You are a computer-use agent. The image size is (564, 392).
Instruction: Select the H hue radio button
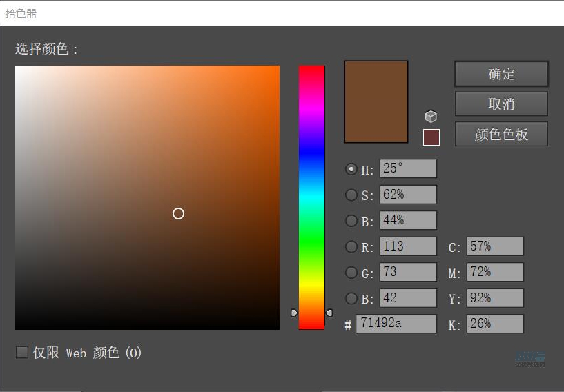(351, 169)
